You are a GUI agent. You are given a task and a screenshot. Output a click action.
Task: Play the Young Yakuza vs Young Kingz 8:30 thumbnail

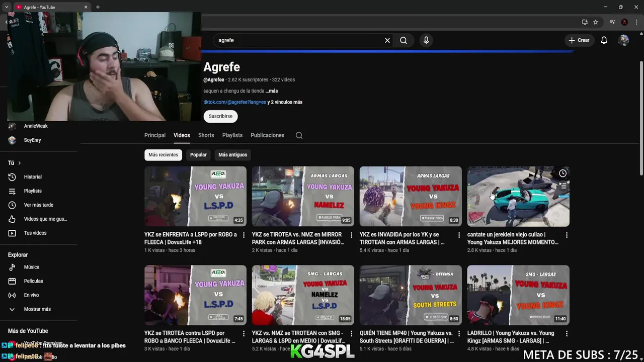(411, 197)
